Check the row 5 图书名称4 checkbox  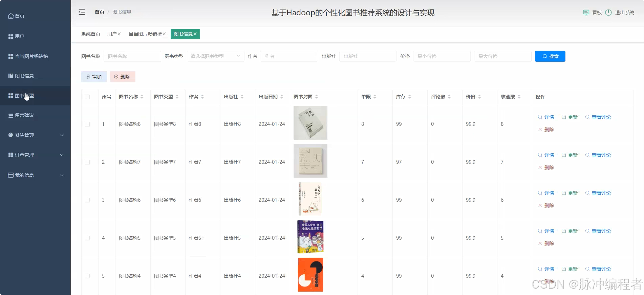tap(87, 276)
